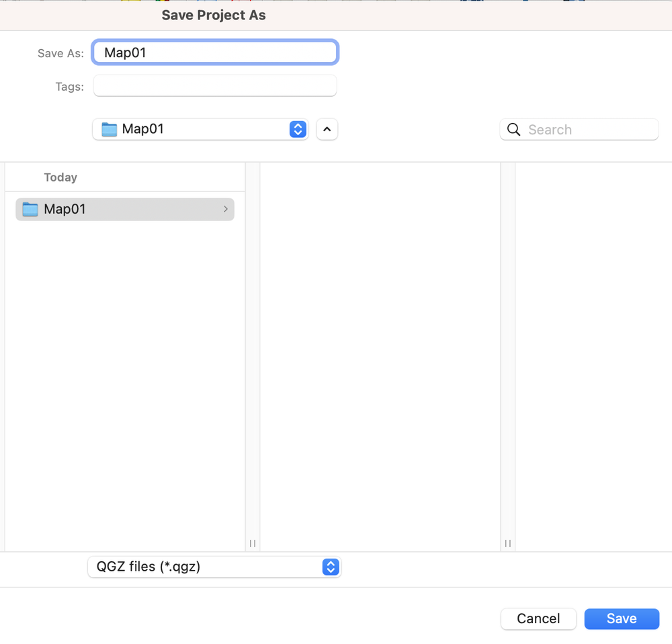Screen dimensions: 672x644
Task: Focus the Tags input field
Action: pos(215,86)
